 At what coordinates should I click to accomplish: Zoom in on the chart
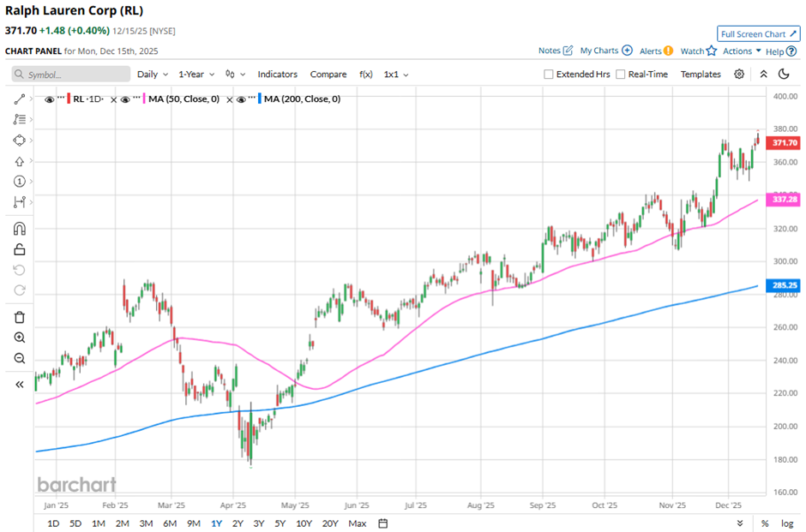click(x=20, y=338)
